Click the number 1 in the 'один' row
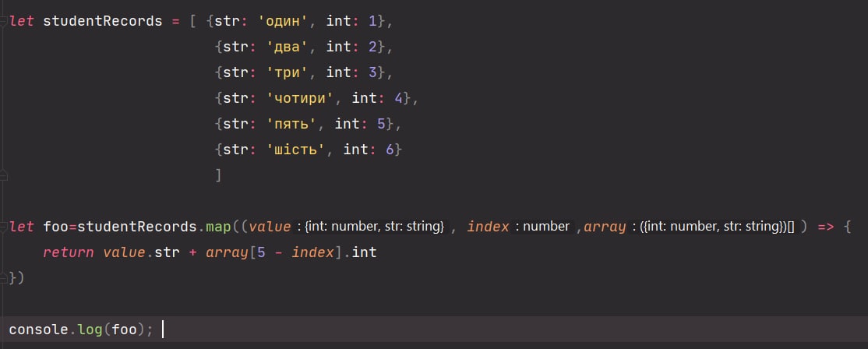 click(372, 22)
